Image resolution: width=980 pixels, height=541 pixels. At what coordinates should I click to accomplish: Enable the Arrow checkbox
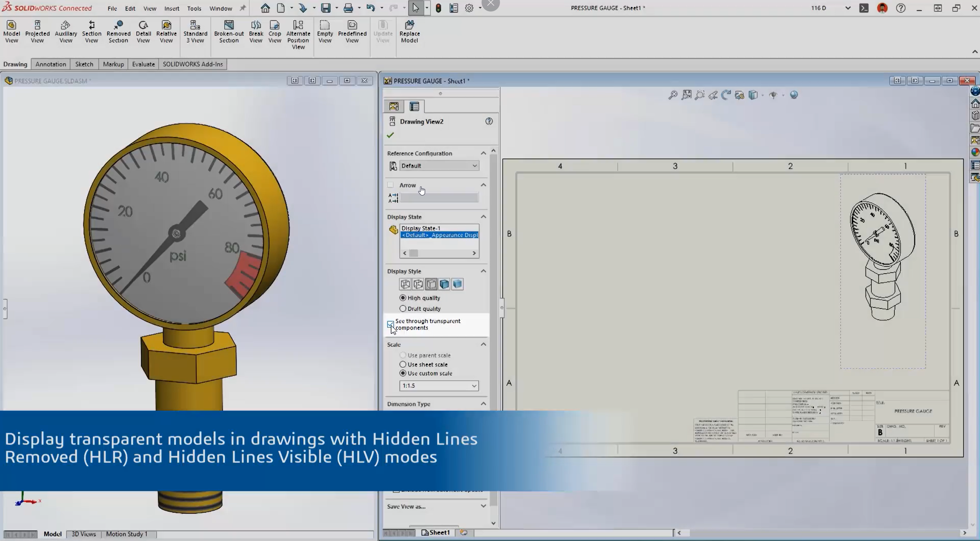pos(391,185)
